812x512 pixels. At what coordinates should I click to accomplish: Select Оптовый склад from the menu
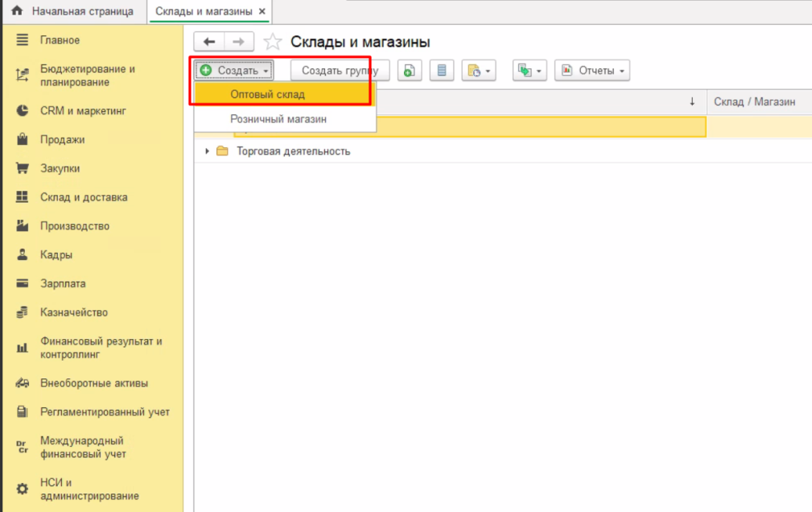click(267, 94)
